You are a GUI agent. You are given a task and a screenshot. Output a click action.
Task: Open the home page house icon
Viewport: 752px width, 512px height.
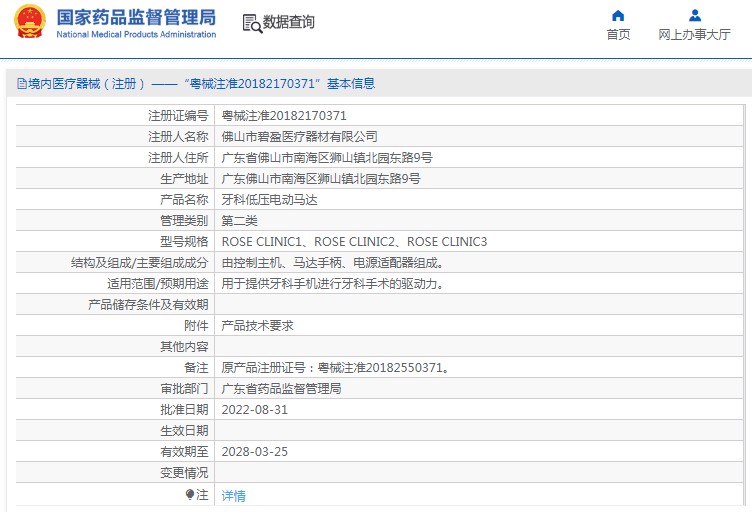pos(618,16)
